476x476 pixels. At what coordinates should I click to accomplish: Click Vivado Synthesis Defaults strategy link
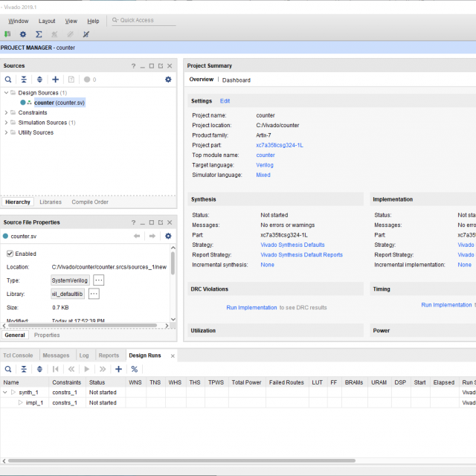pyautogui.click(x=292, y=245)
